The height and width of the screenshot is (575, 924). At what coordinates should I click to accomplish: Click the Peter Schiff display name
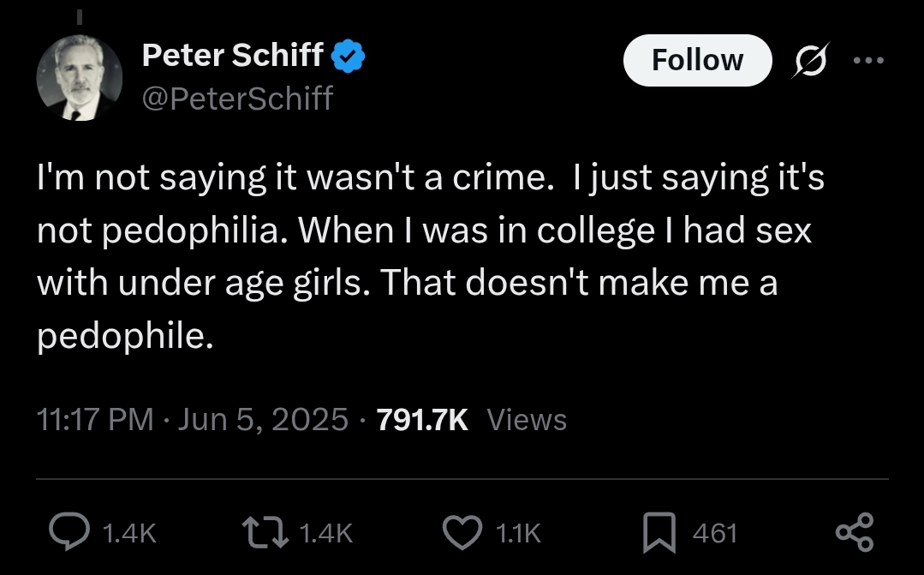[232, 56]
